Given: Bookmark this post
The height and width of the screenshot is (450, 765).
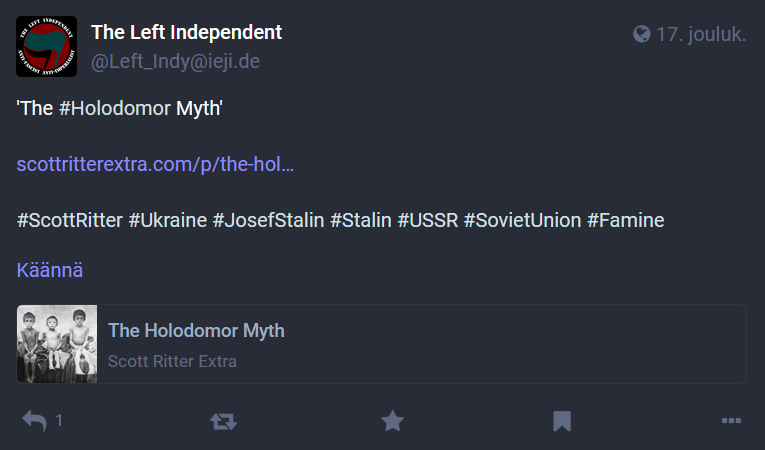Looking at the screenshot, I should [x=562, y=422].
